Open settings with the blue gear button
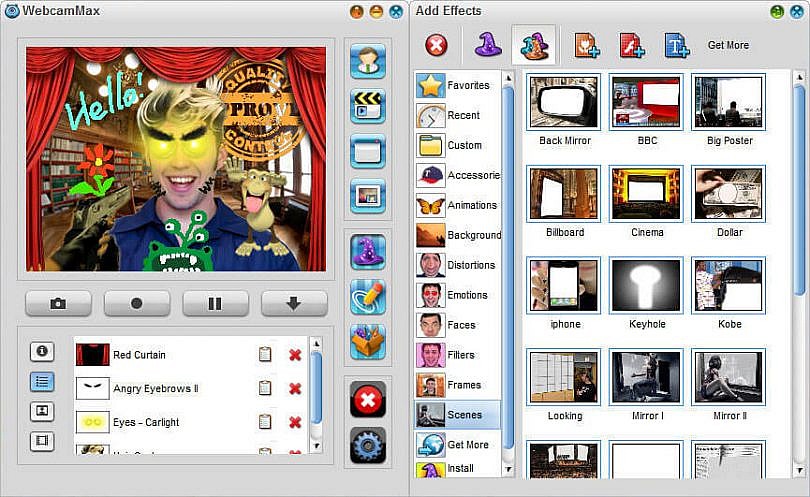The width and height of the screenshot is (810, 497). 368,445
